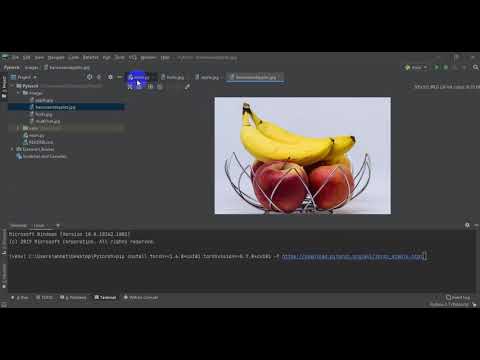Open the Navigate menu
480x360 pixels.
[x=56, y=58]
